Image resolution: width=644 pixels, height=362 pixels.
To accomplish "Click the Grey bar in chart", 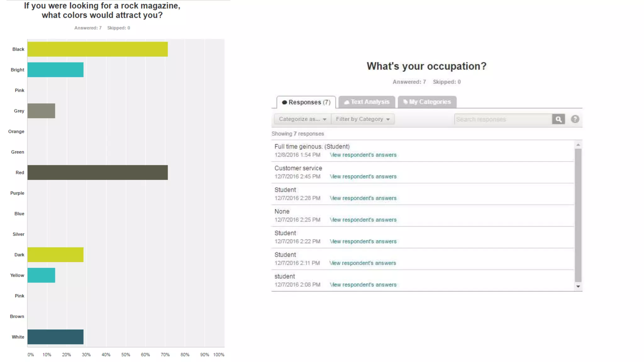I will 41,111.
